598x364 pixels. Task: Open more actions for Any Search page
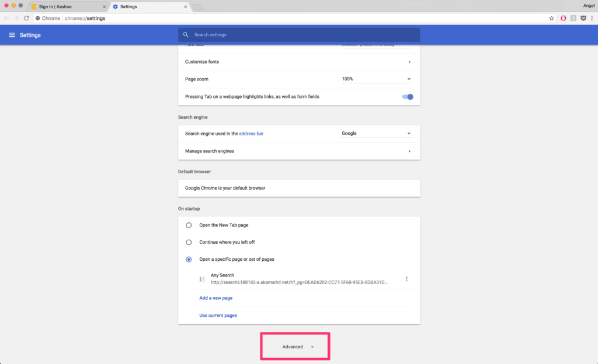pos(406,279)
